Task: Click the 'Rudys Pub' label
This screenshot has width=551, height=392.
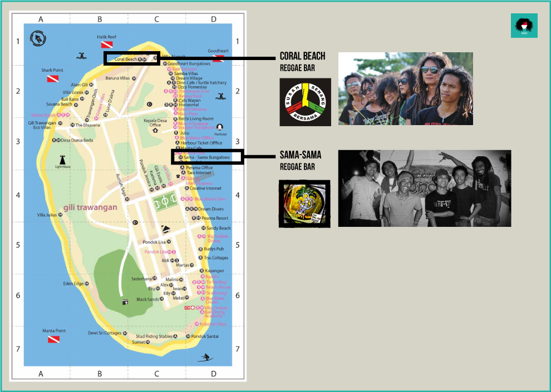Action: coord(214,249)
